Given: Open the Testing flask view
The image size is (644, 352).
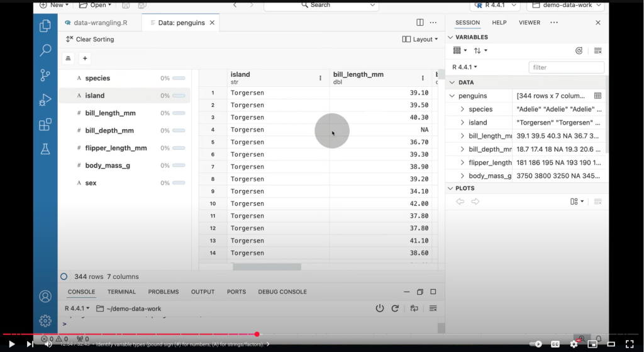Looking at the screenshot, I should [x=45, y=149].
